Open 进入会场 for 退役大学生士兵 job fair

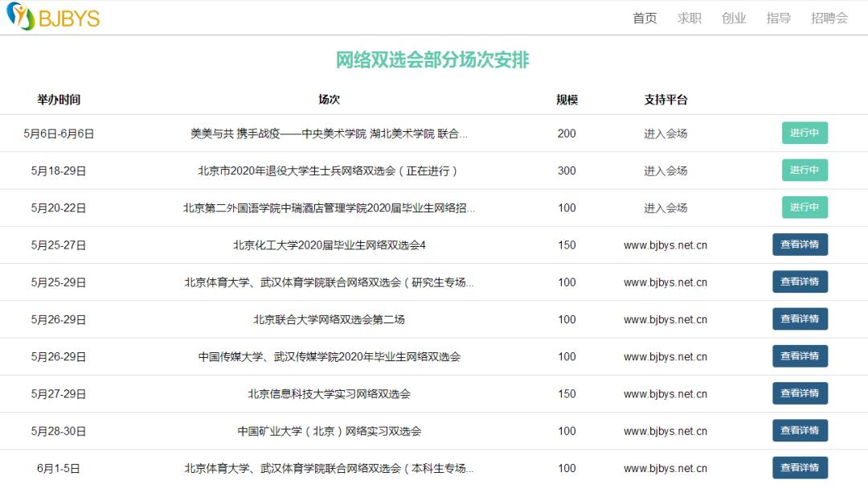[x=665, y=170]
